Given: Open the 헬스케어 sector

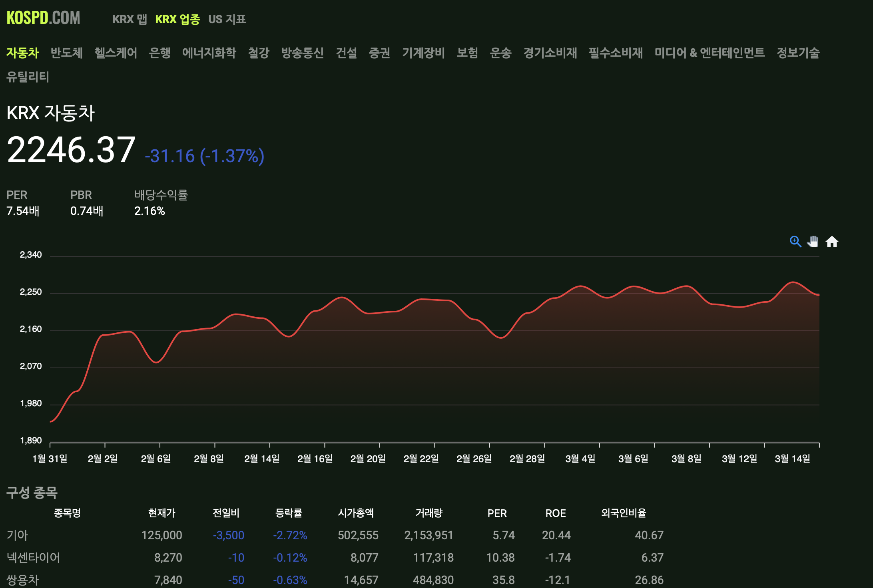Looking at the screenshot, I should pos(116,53).
